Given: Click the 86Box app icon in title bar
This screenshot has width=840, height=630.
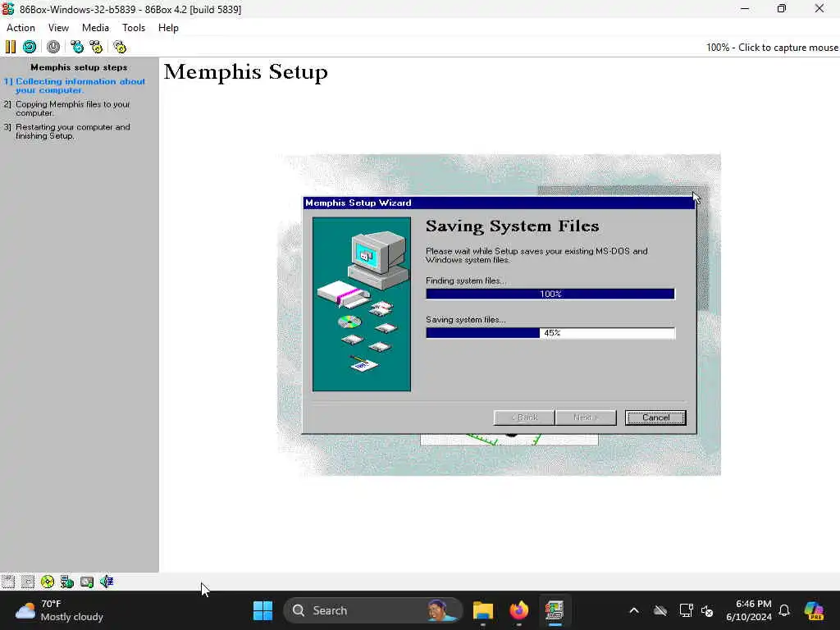Looking at the screenshot, I should (x=8, y=9).
